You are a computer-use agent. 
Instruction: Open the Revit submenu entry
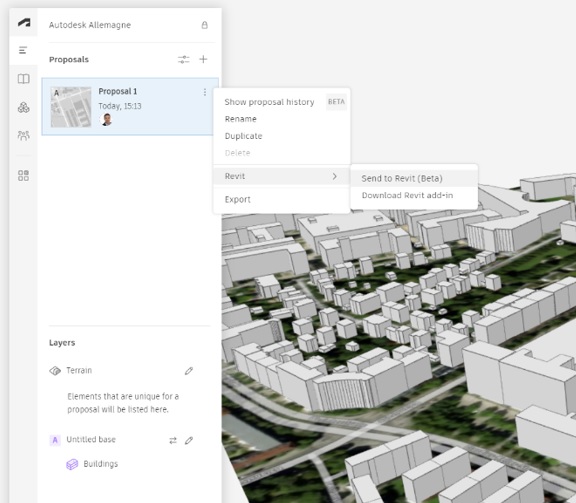[x=281, y=176]
